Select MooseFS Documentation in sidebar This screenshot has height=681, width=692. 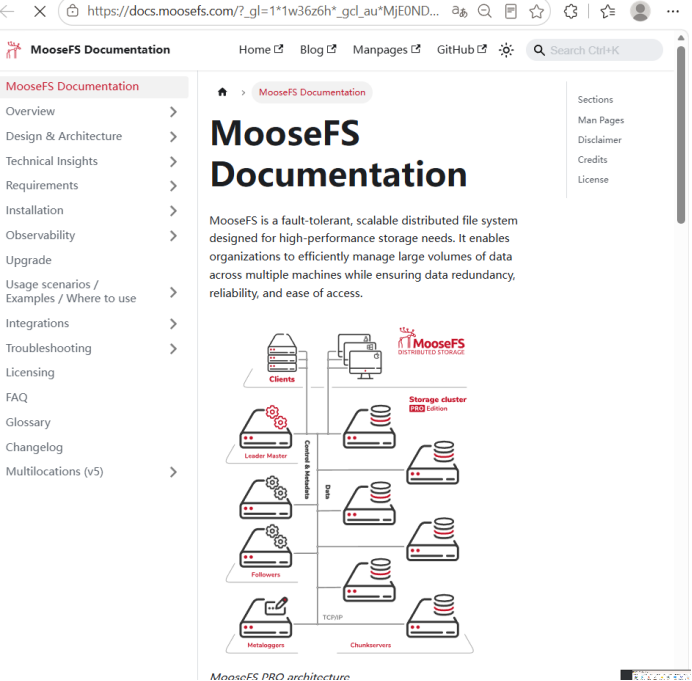point(94,86)
